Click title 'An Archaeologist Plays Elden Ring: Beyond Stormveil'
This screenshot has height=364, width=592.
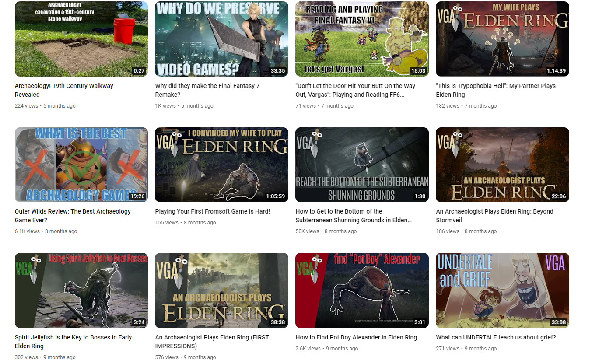click(x=495, y=216)
